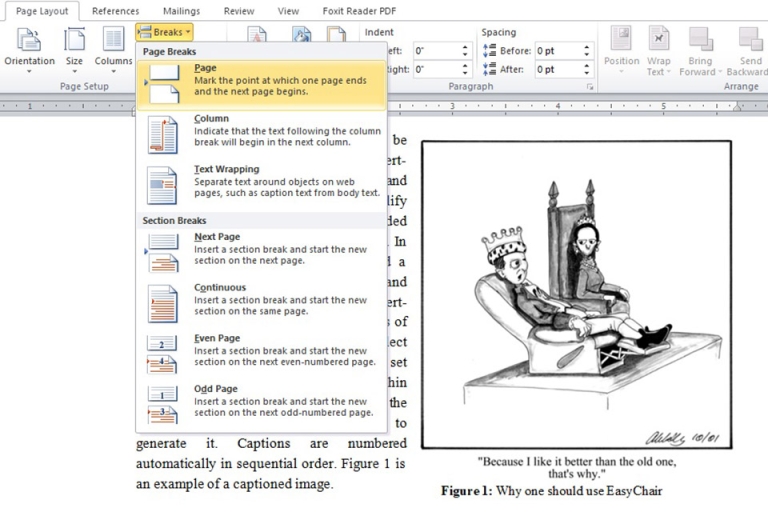The image size is (768, 512).
Task: Click the Continuous section break icon
Action: coord(163,304)
